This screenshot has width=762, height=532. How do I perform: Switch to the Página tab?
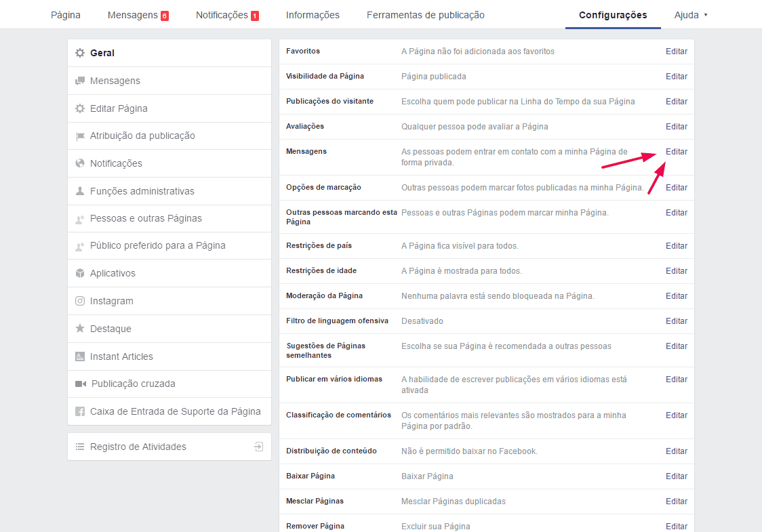66,15
